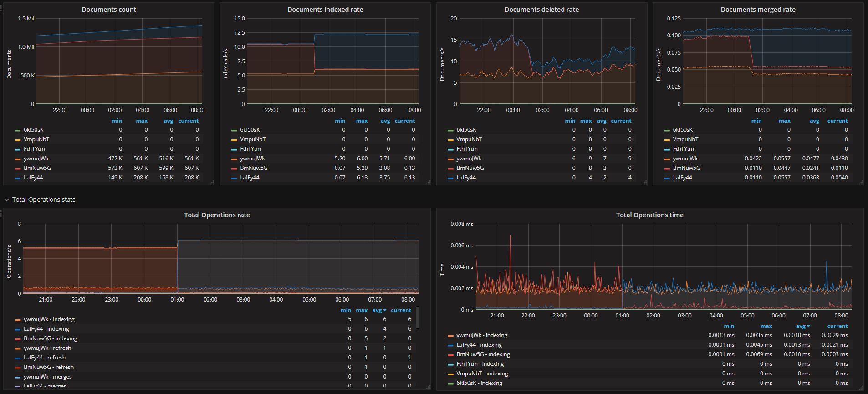
Task: Click the Total Operations rate legend scrollbar
Action: point(418,317)
